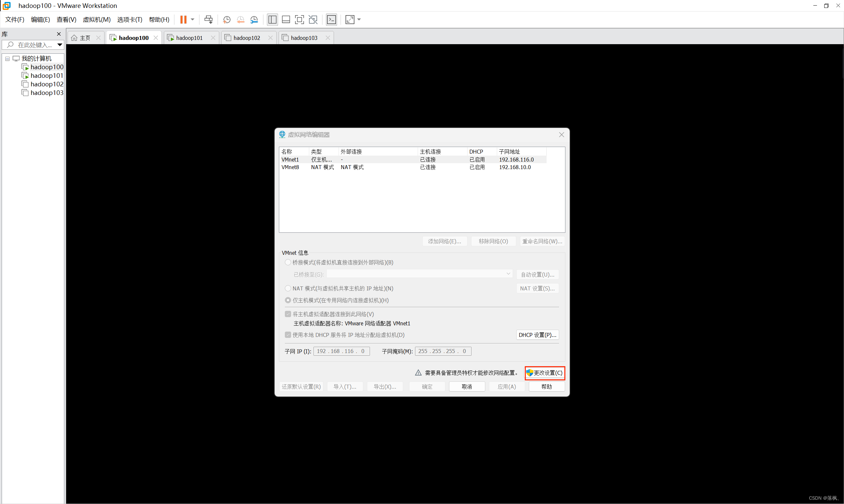Toggle the thumbnail bar icon

tap(286, 19)
